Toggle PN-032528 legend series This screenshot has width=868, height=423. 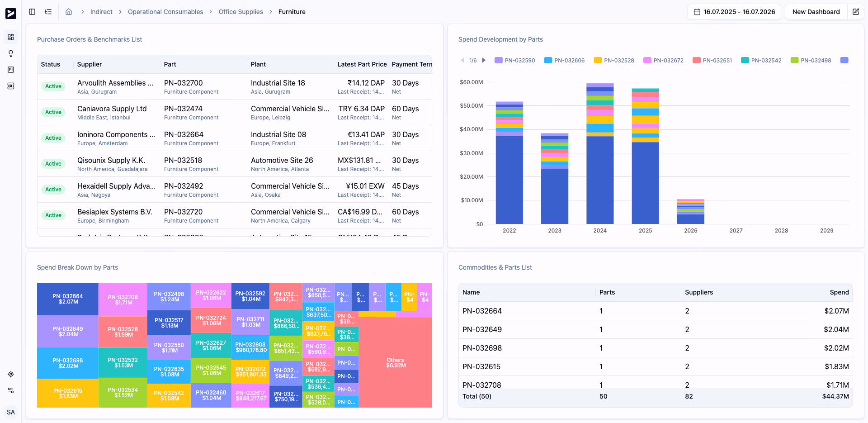[x=614, y=60]
